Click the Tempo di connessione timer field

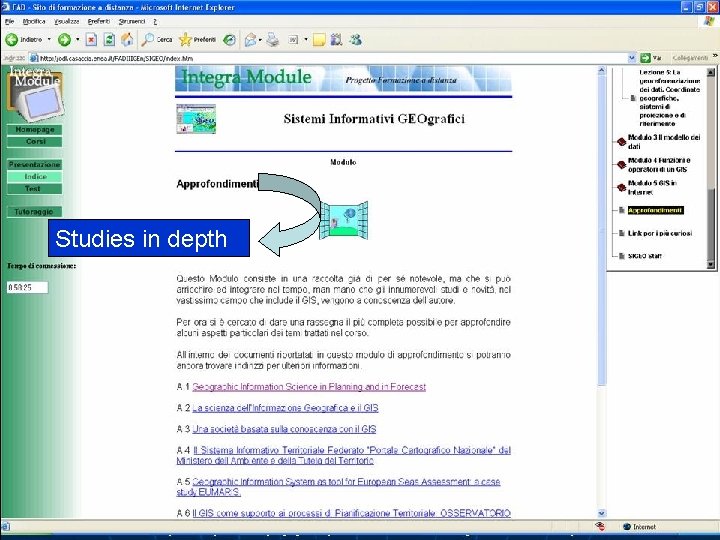pyautogui.click(x=27, y=287)
